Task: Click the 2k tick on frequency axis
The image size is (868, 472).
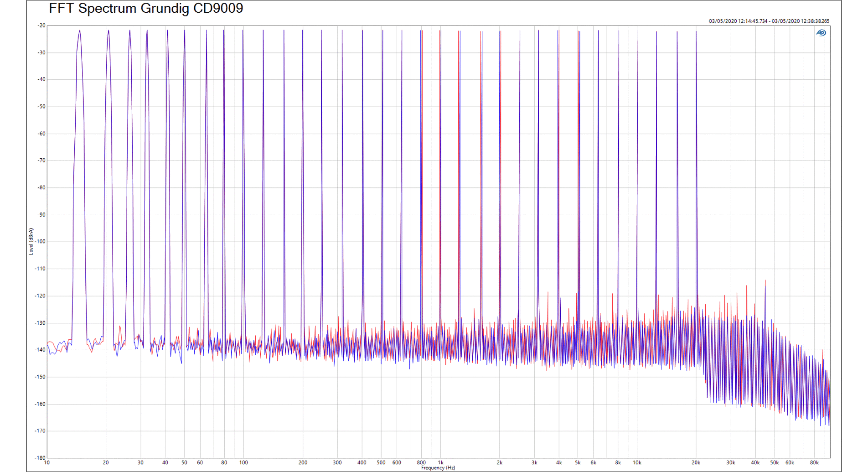Action: tap(500, 462)
